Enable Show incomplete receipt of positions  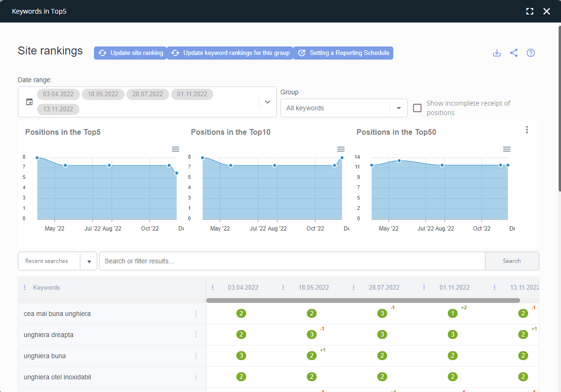pos(417,108)
